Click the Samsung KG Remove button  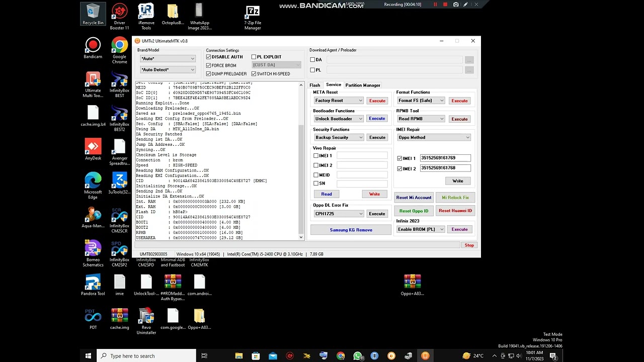[x=351, y=230]
